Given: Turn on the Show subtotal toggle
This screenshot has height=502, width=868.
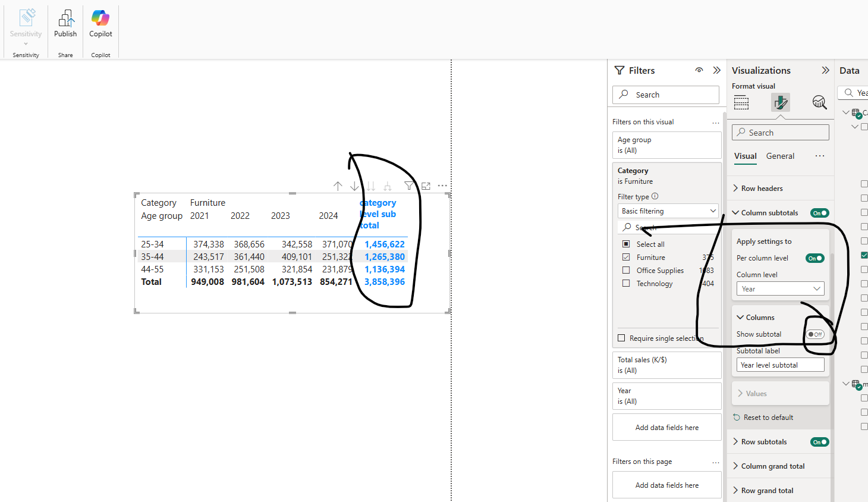Looking at the screenshot, I should click(x=815, y=334).
